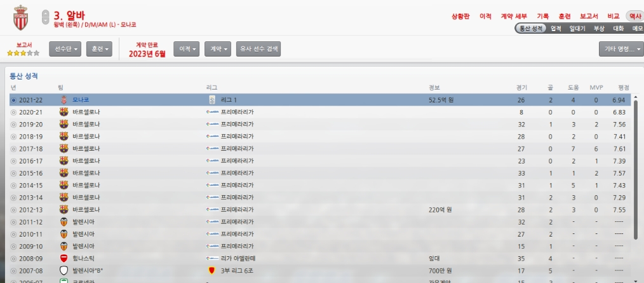Click the report star rating under 보고서
The width and height of the screenshot is (644, 283).
coord(23,53)
